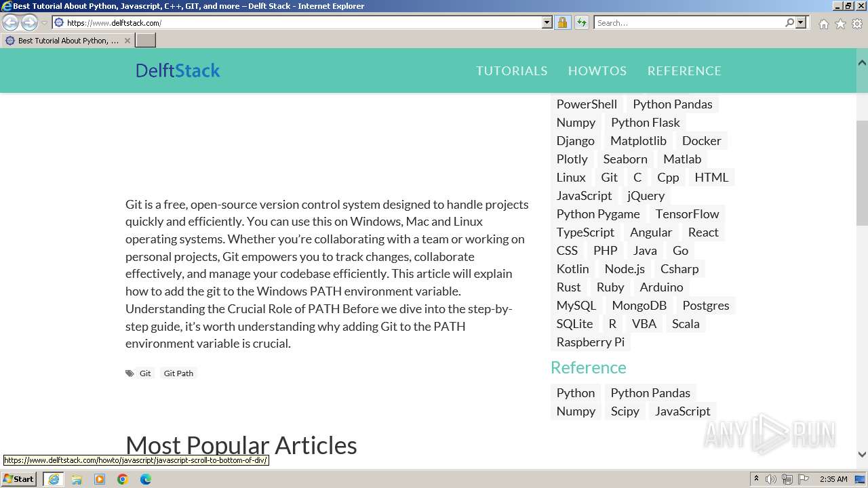Click the taskbar clock 2:35 AM

coord(833,479)
